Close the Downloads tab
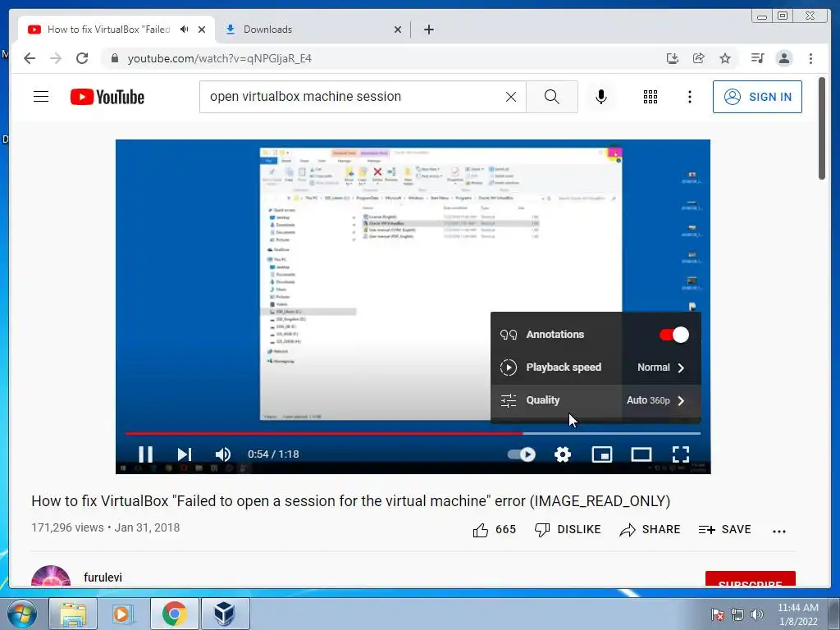Image resolution: width=840 pixels, height=630 pixels. 398,30
